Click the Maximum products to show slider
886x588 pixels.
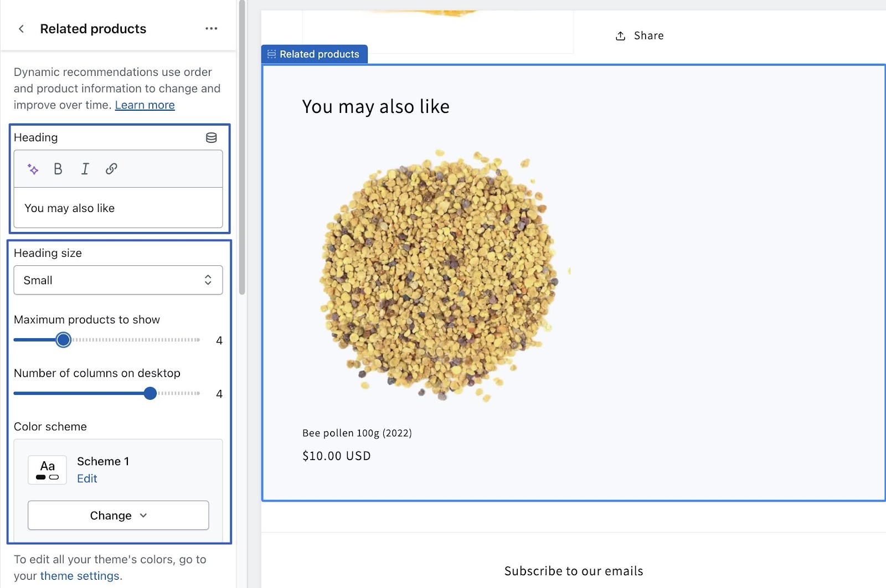64,340
